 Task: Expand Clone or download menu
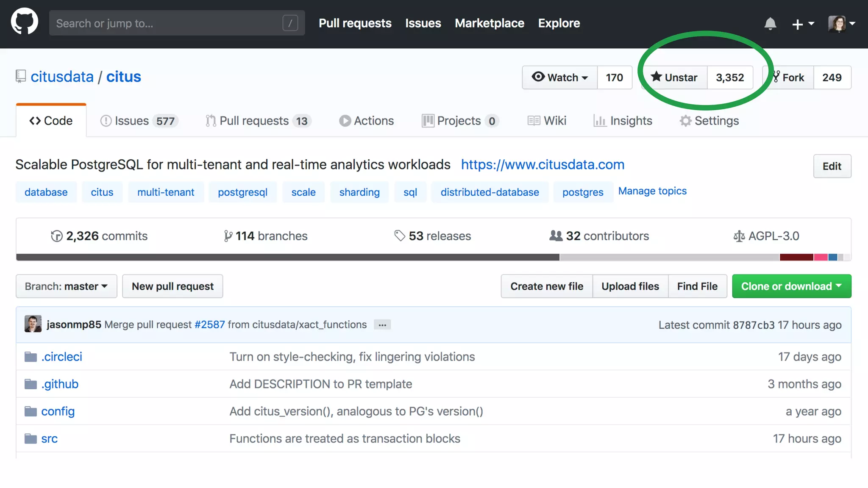[791, 286]
